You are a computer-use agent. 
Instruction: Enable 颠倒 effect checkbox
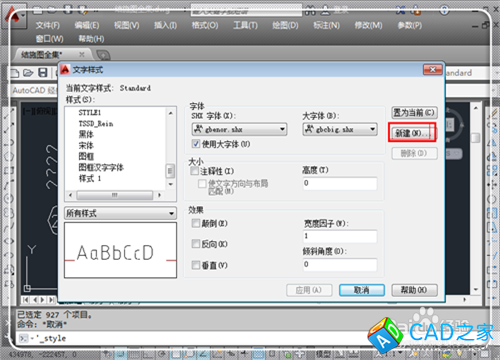(x=196, y=223)
